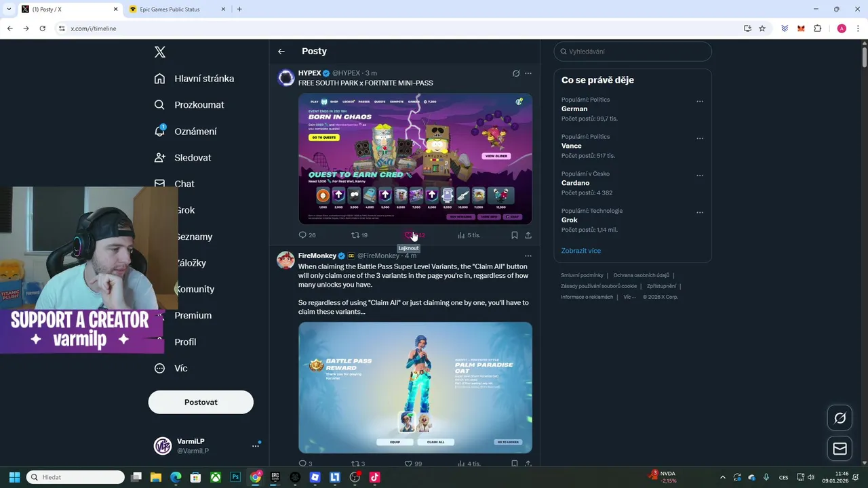Screen dimensions: 868x488
Task: Open browser extensions puzzle icon
Action: pyautogui.click(x=817, y=28)
